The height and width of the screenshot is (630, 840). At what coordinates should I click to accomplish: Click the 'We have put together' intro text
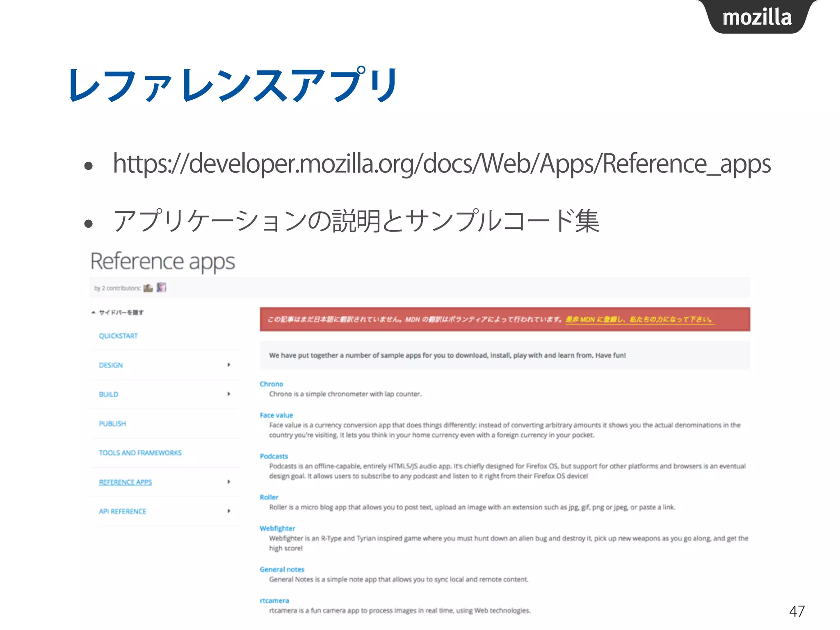pyautogui.click(x=447, y=355)
